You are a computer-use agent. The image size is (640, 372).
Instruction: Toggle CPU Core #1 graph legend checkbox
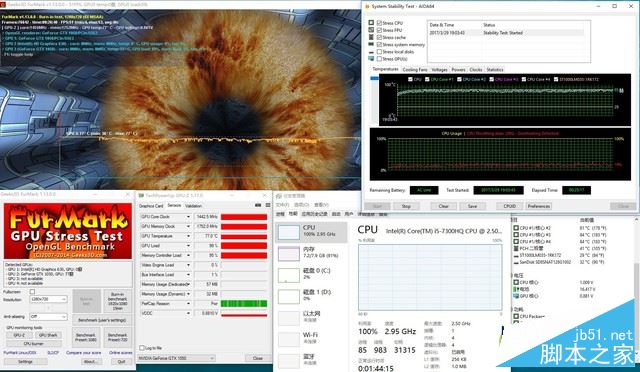pos(427,79)
